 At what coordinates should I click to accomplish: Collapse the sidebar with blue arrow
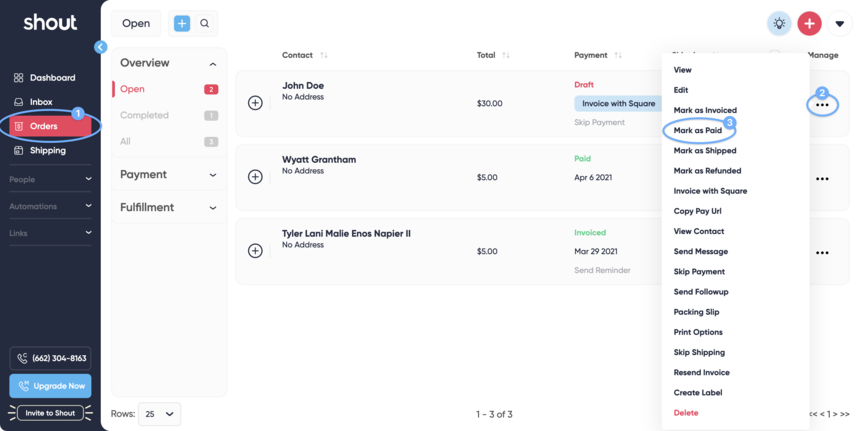(100, 47)
